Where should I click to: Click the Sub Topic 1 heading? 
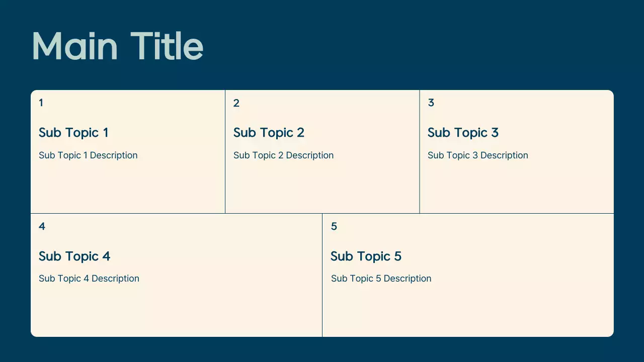tap(73, 133)
